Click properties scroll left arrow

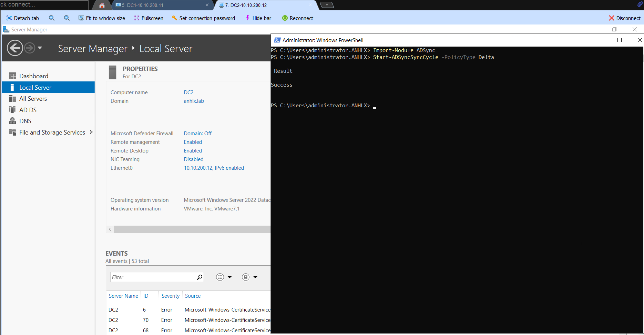coord(110,229)
